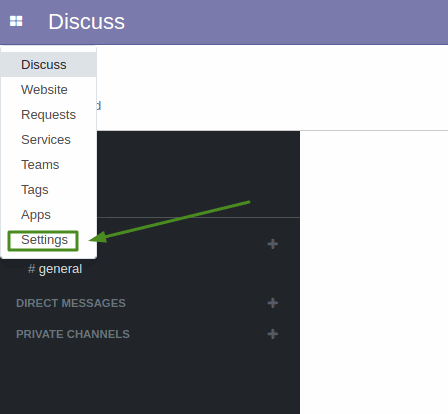This screenshot has height=414, width=448.
Task: Add a channel with the top plus icon
Action: point(273,244)
